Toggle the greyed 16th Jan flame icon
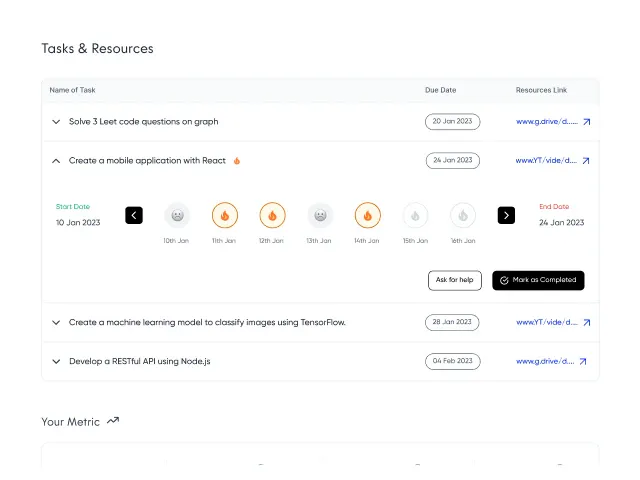Image resolution: width=640 pixels, height=480 pixels. (463, 215)
